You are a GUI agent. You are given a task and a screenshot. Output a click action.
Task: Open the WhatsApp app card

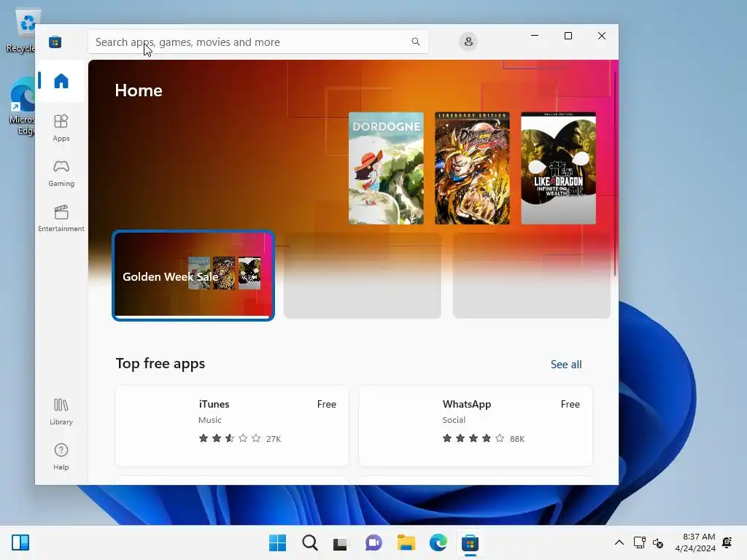pyautogui.click(x=476, y=426)
